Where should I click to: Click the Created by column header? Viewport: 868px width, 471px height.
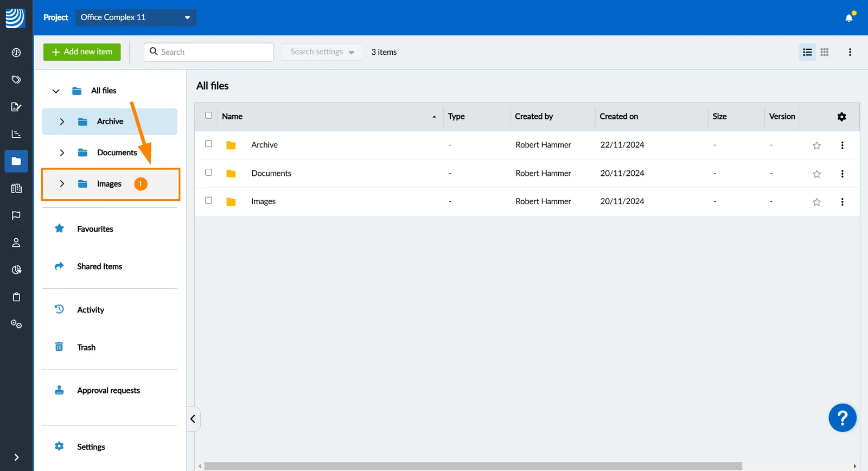click(x=534, y=117)
